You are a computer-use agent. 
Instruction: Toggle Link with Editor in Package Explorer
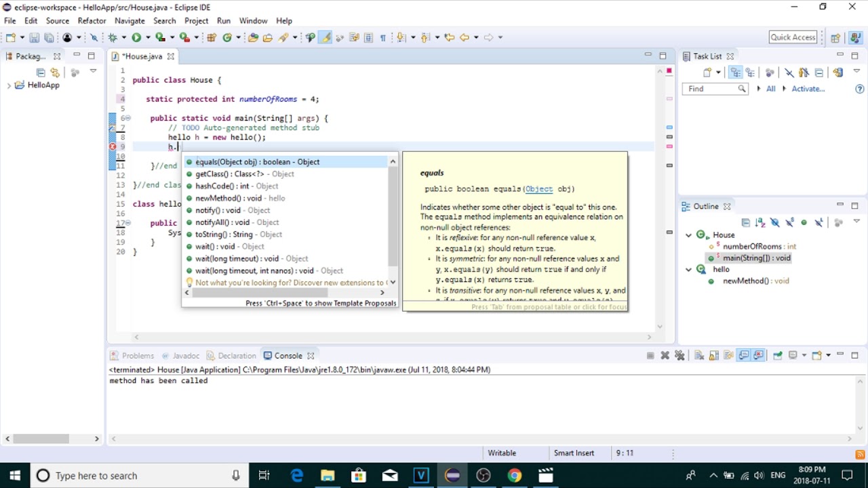(x=56, y=72)
